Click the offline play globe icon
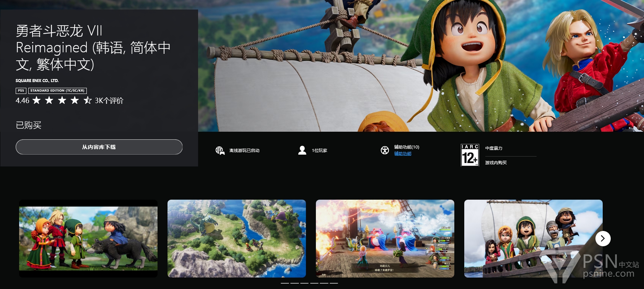The image size is (644, 289). [x=220, y=150]
